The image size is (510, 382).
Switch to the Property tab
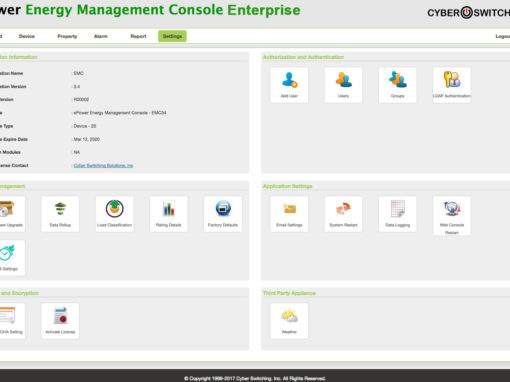(67, 36)
